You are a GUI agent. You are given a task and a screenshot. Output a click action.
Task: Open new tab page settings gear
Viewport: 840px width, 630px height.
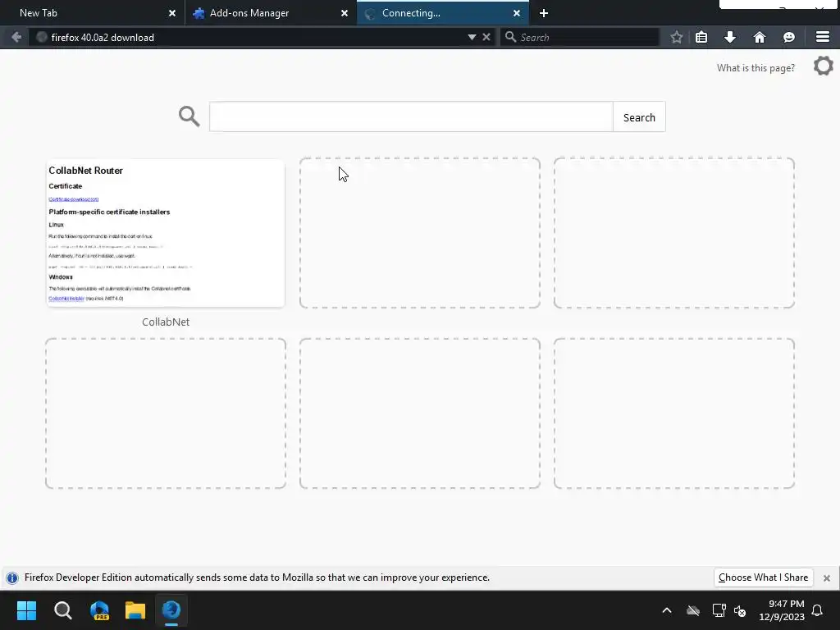pyautogui.click(x=824, y=66)
